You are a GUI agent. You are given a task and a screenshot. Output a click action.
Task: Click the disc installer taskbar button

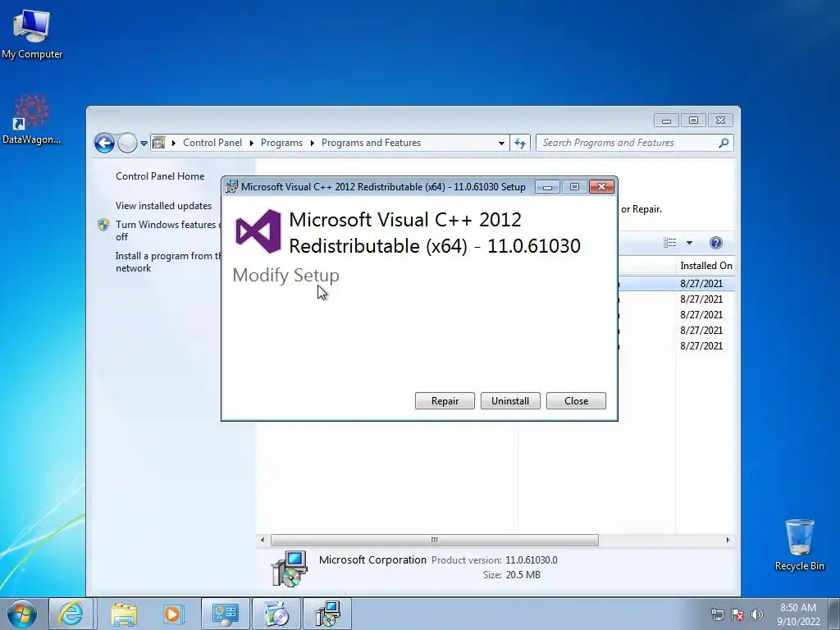(x=276, y=614)
